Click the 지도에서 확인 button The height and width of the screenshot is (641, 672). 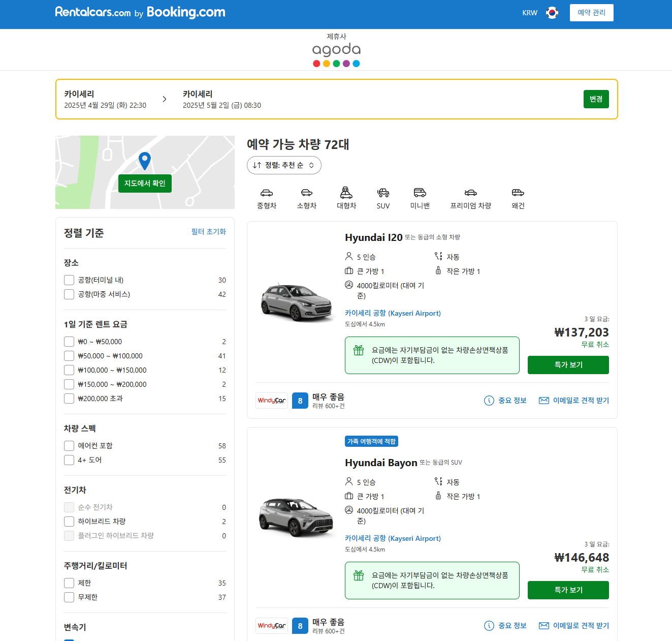click(x=145, y=184)
